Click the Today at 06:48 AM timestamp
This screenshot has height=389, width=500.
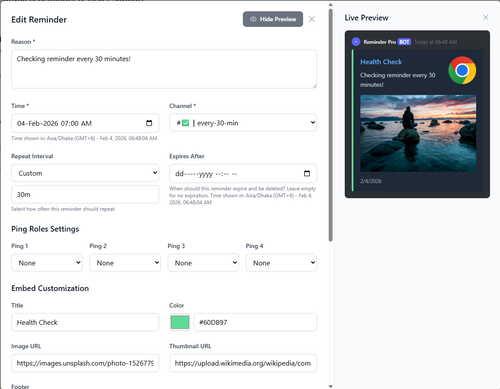pos(435,42)
